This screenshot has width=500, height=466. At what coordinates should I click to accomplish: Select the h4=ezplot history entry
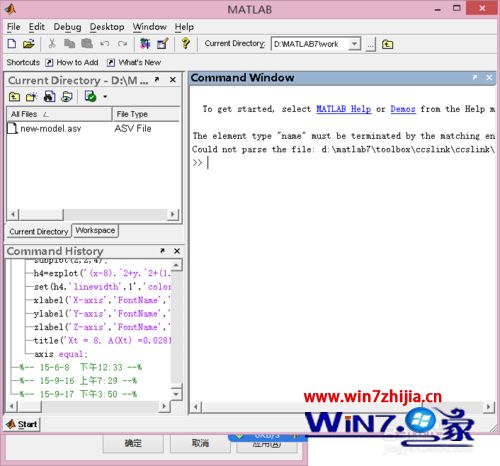click(103, 273)
